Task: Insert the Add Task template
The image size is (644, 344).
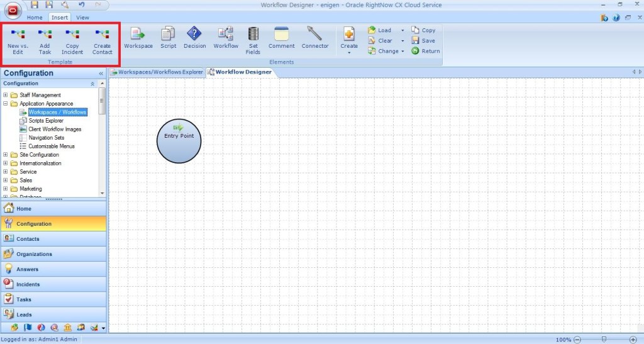Action: (x=45, y=41)
